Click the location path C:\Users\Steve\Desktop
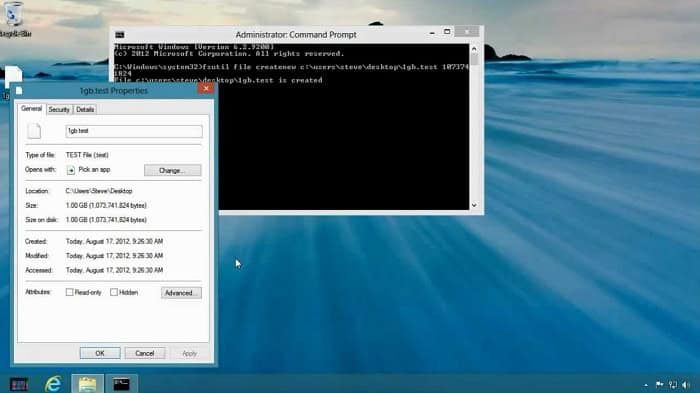This screenshot has height=393, width=700. 99,191
